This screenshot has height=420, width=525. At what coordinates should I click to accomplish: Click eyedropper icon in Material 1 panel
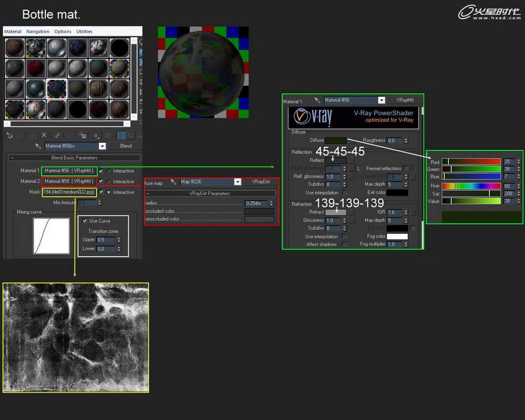(317, 101)
